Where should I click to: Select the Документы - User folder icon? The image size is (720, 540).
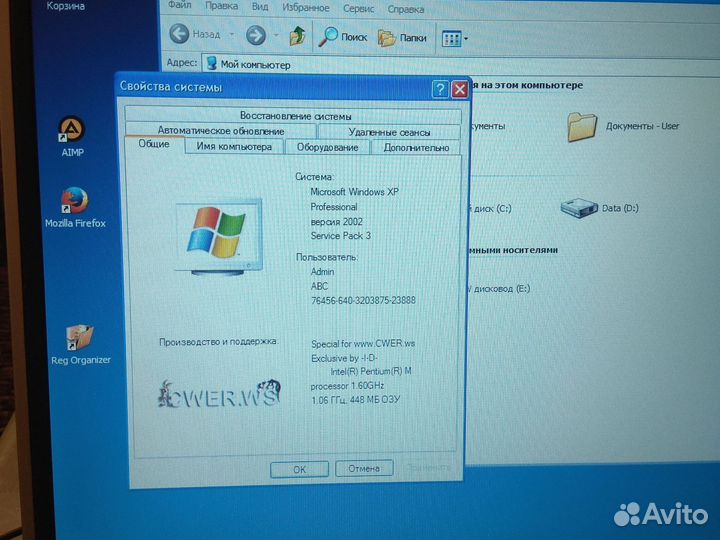[582, 127]
